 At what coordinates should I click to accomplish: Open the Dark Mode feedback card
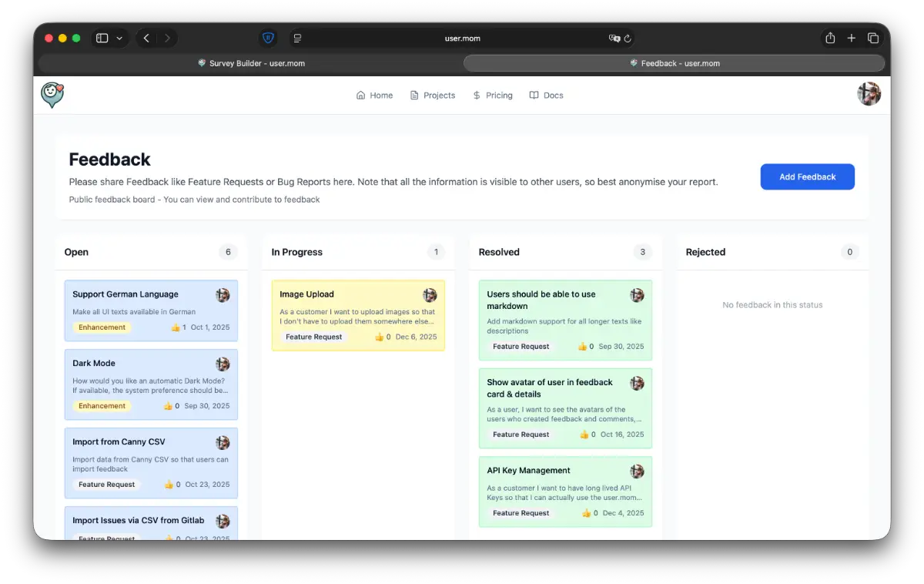point(151,384)
